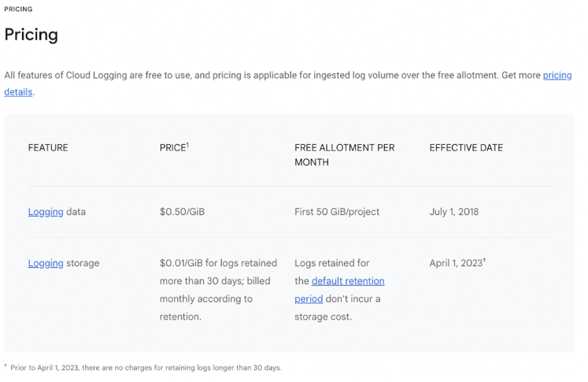This screenshot has width=588, height=382.
Task: Open the default retention period link
Action: [x=348, y=281]
